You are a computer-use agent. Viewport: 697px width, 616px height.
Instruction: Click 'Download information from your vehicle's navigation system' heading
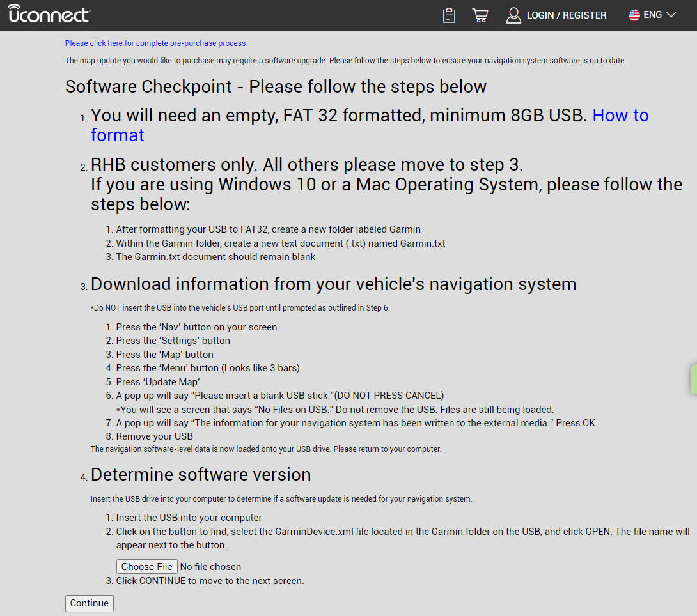tap(333, 284)
